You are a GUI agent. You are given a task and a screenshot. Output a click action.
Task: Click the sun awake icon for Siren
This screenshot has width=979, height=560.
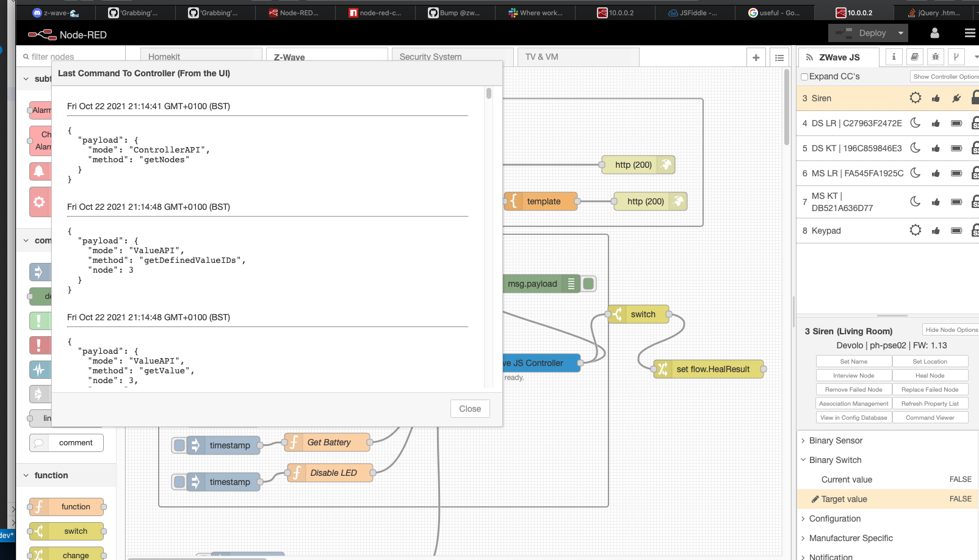[916, 98]
